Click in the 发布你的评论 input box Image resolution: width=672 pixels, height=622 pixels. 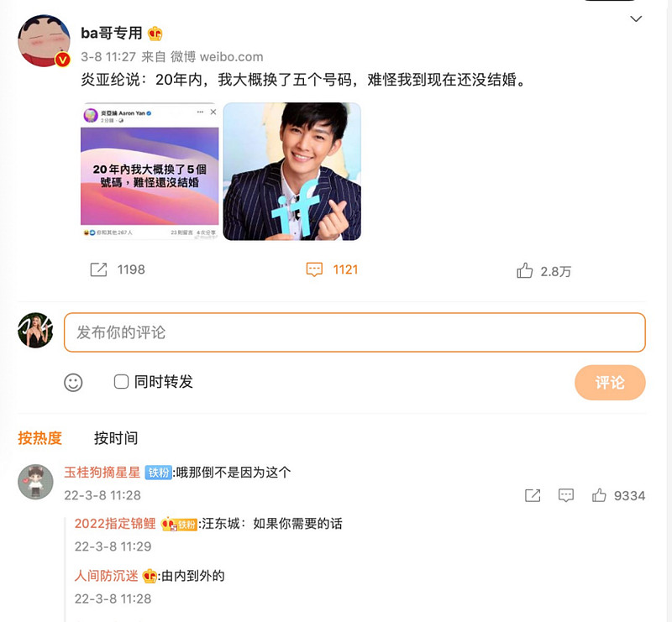coord(354,332)
